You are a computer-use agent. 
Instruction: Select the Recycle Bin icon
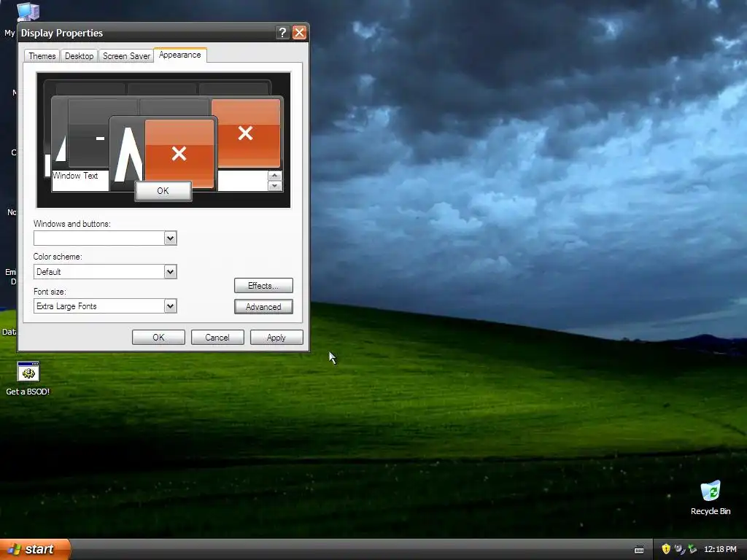tap(711, 497)
